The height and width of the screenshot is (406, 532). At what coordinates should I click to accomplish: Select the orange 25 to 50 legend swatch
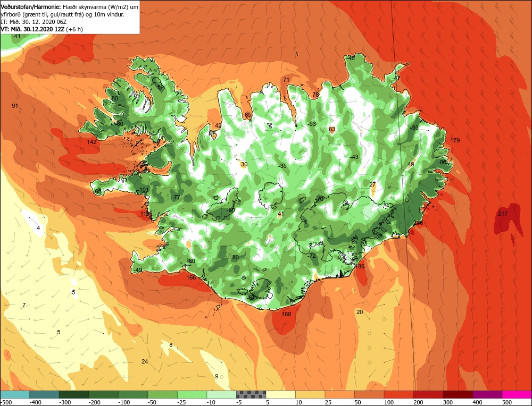click(x=339, y=394)
